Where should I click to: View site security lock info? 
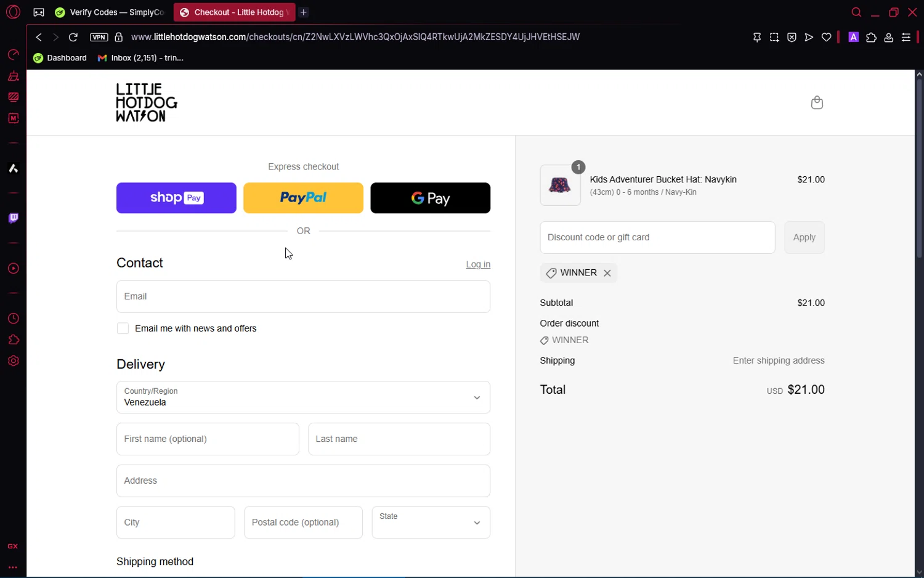pos(119,37)
